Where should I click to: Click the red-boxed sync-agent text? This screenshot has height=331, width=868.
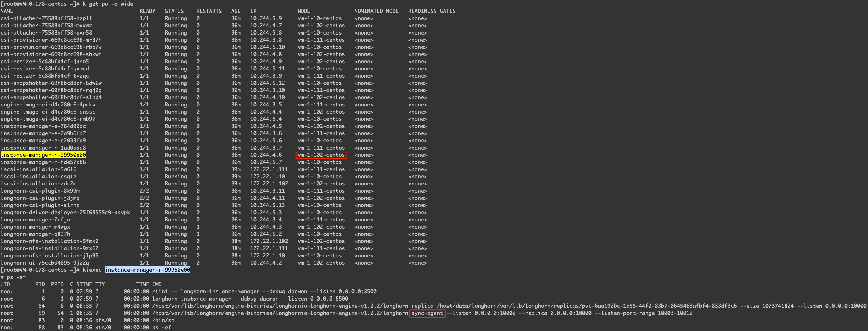click(x=427, y=313)
